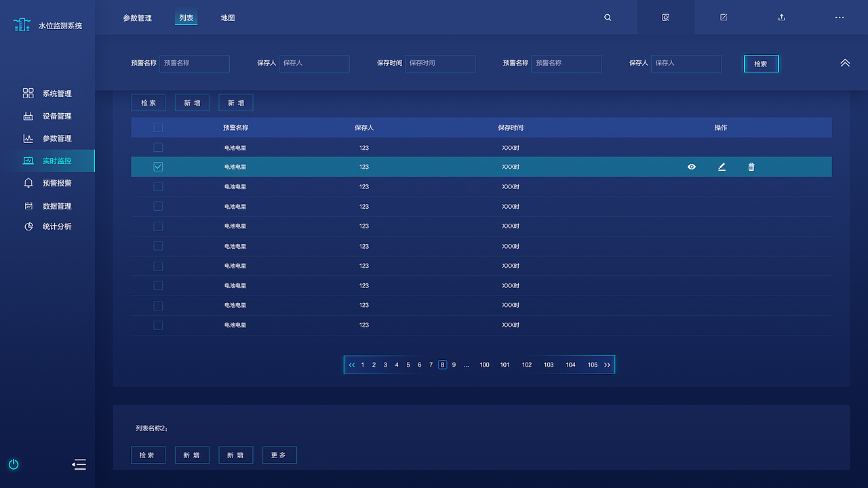Open 系统管理 via its grid icon

click(28, 94)
